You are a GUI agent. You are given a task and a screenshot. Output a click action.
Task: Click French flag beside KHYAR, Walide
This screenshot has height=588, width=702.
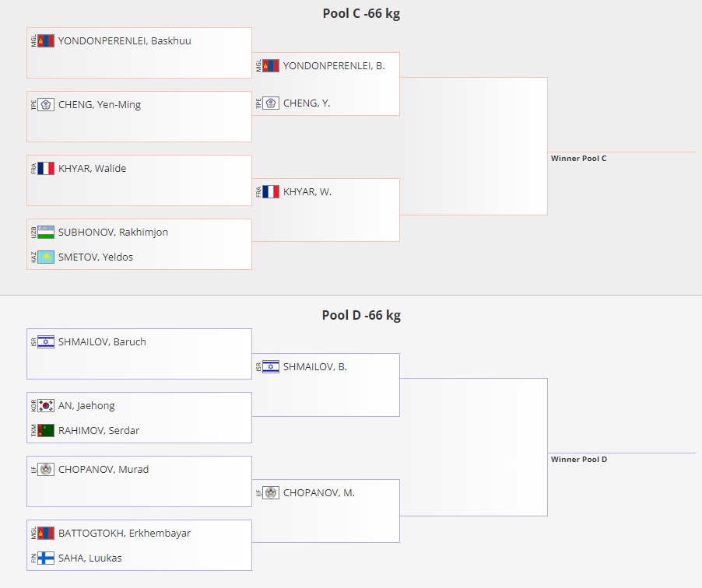(x=46, y=168)
